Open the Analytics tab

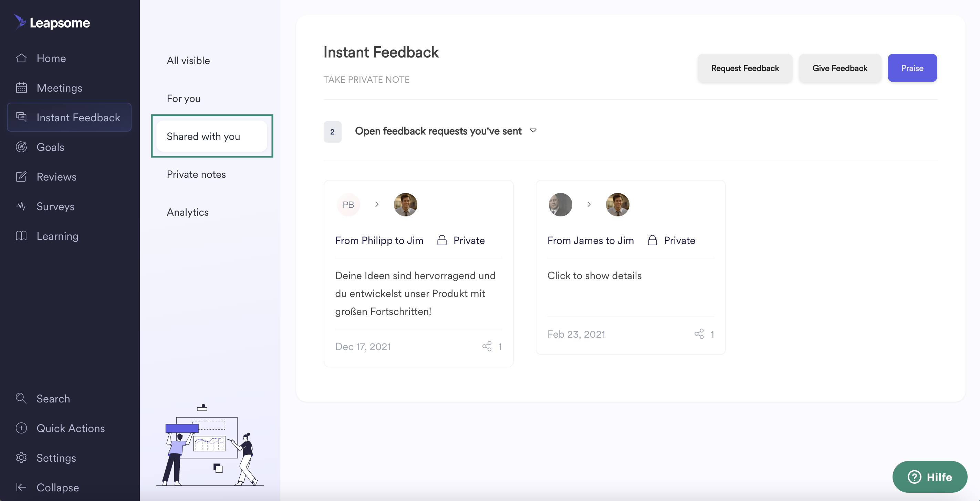point(188,212)
